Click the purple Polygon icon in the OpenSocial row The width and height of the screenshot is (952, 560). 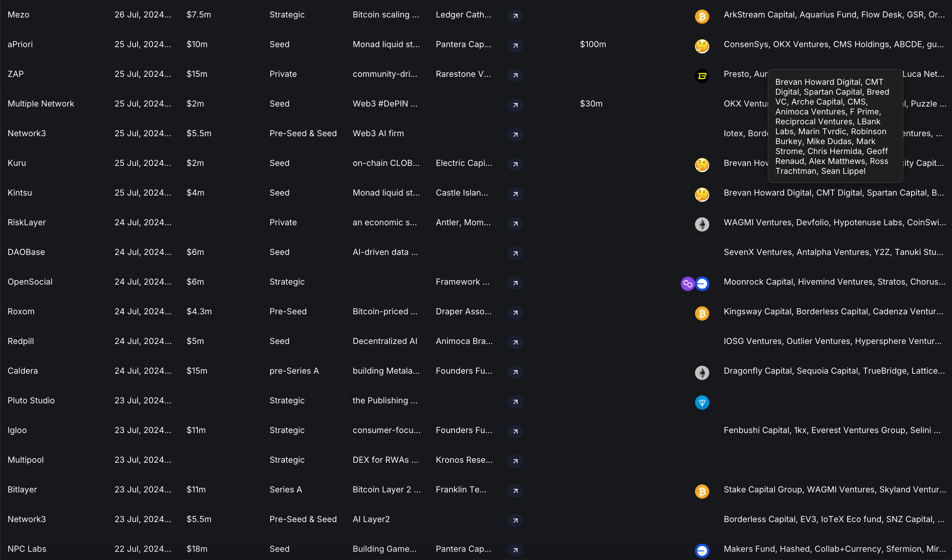click(687, 284)
